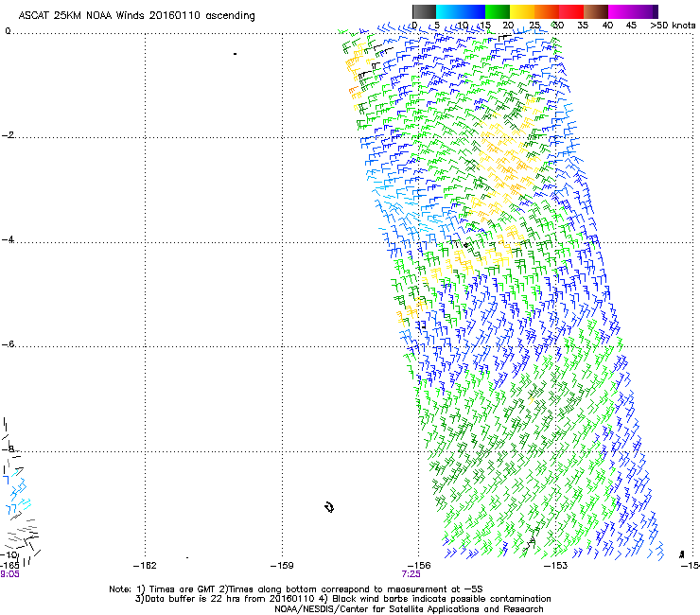This screenshot has width=700, height=615.
Task: Click the '-162' longitude axis label
Action: click(x=145, y=566)
